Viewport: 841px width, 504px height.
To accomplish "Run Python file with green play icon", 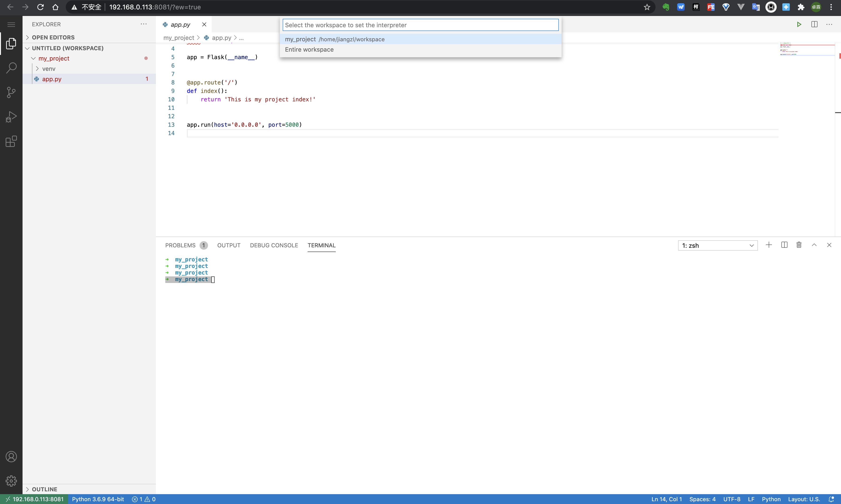I will pyautogui.click(x=799, y=24).
